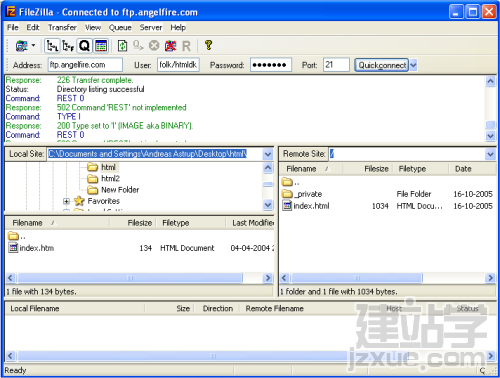Image resolution: width=500 pixels, height=378 pixels.
Task: Click the Remote Site path field
Action: click(x=407, y=154)
